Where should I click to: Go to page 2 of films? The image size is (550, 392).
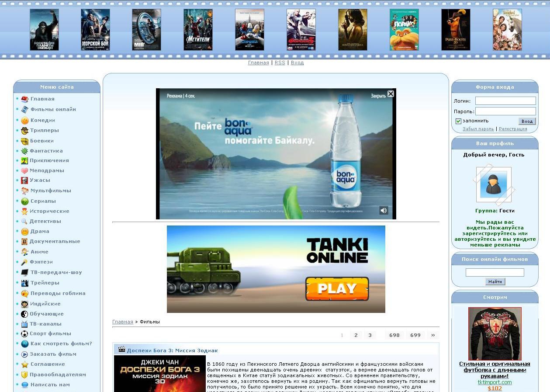(x=356, y=335)
